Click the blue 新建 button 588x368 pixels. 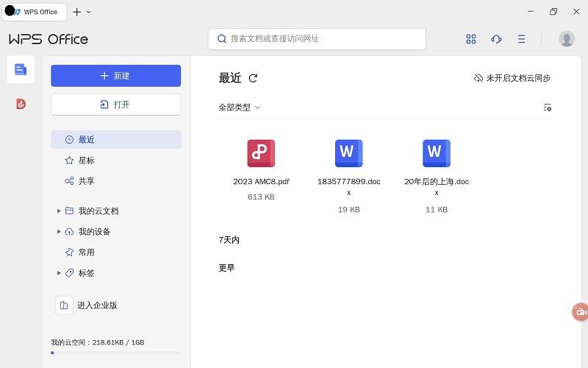tap(115, 76)
